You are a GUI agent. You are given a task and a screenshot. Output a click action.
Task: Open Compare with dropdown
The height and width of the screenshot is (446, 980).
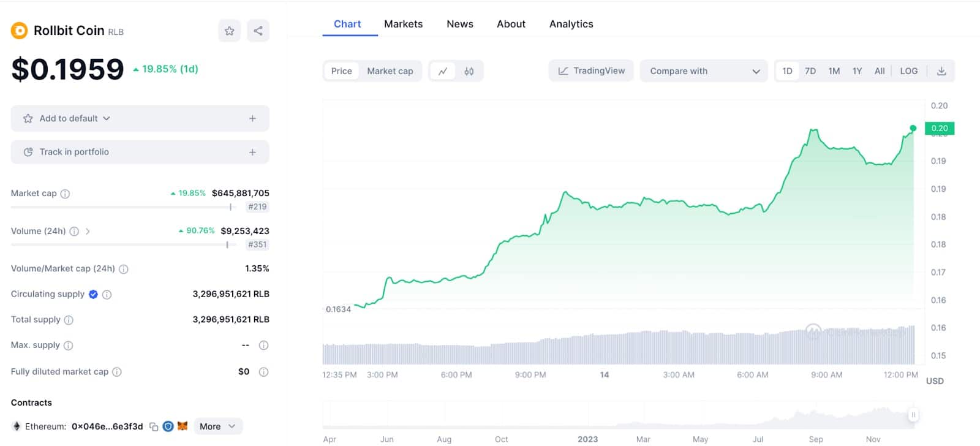[x=703, y=71]
